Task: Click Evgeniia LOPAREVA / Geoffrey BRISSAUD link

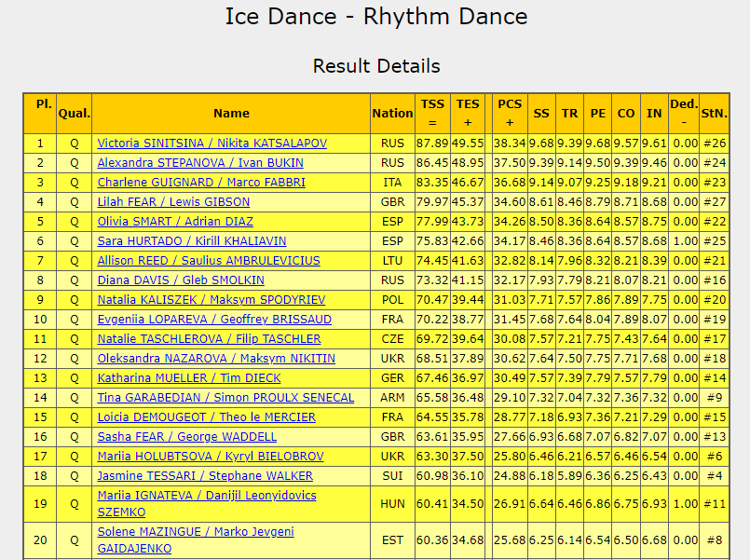Action: (x=214, y=320)
